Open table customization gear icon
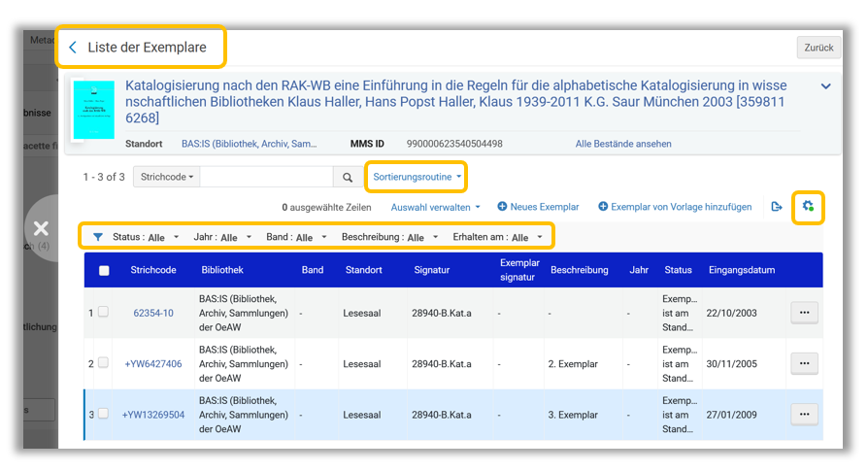This screenshot has height=471, width=868. point(808,207)
